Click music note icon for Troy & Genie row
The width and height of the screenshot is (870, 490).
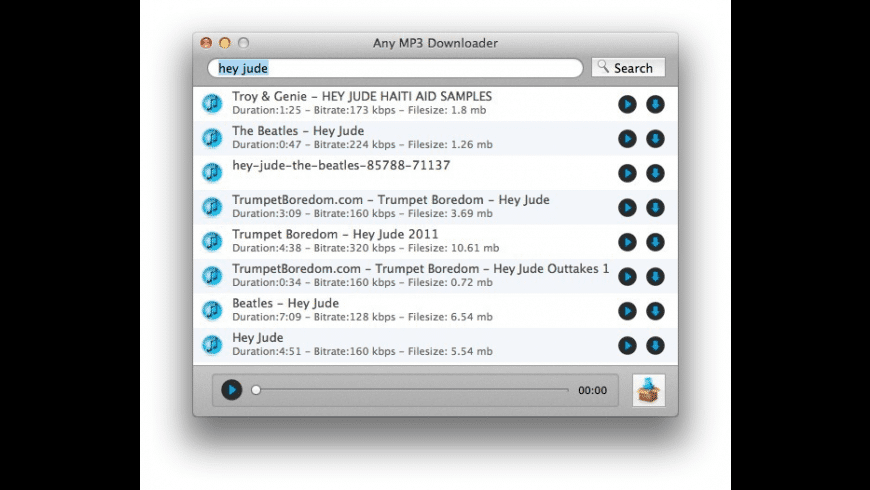pos(212,104)
